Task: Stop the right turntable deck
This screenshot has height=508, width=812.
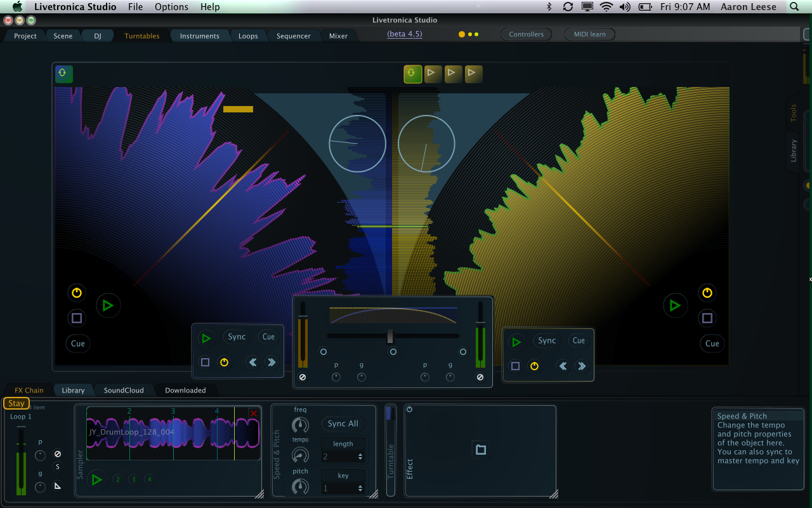Action: pos(707,318)
